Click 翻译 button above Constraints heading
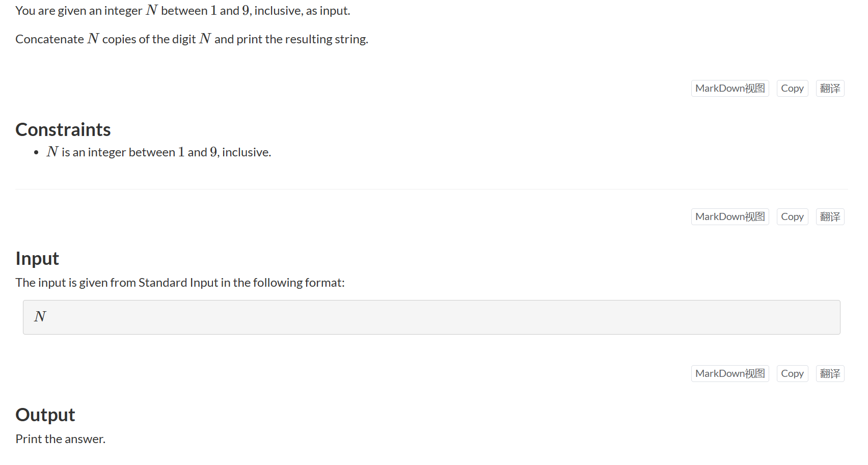The height and width of the screenshot is (465, 868). (830, 88)
